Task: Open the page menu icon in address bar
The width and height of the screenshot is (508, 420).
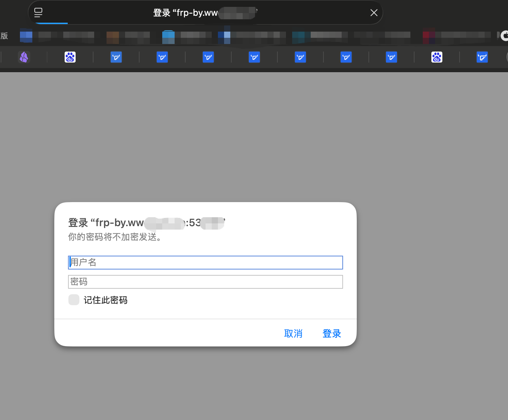Action: pyautogui.click(x=38, y=13)
